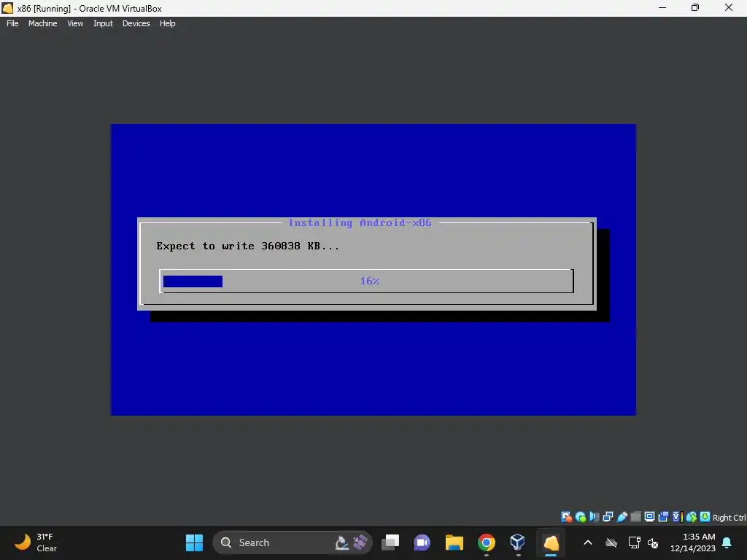Viewport: 747px width, 560px height.
Task: Click the USB devices indicator
Action: point(622,517)
